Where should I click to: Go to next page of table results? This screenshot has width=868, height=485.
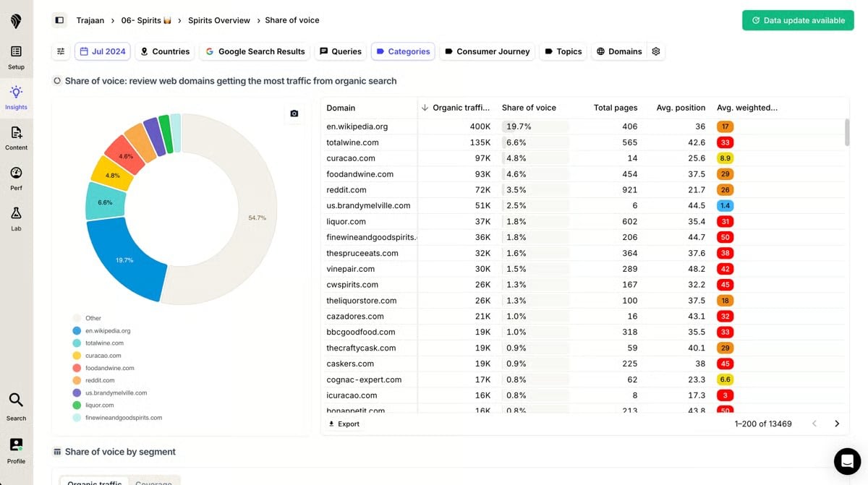837,424
